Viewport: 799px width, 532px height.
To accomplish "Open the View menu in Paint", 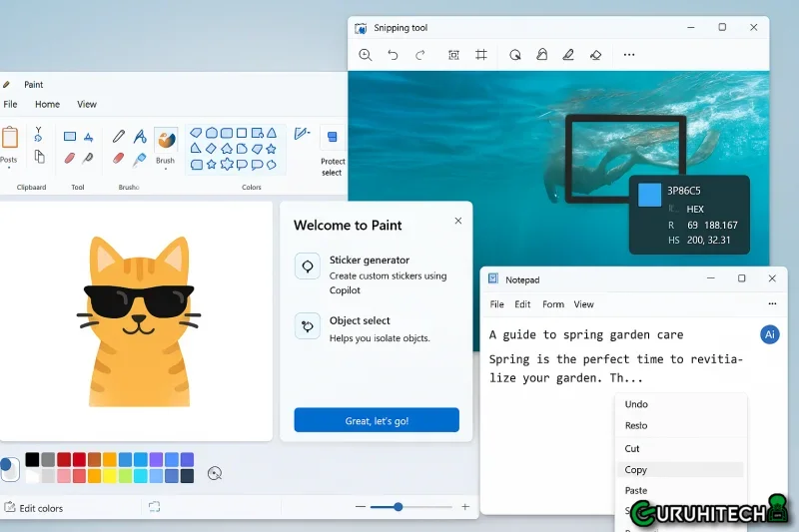I will click(87, 105).
